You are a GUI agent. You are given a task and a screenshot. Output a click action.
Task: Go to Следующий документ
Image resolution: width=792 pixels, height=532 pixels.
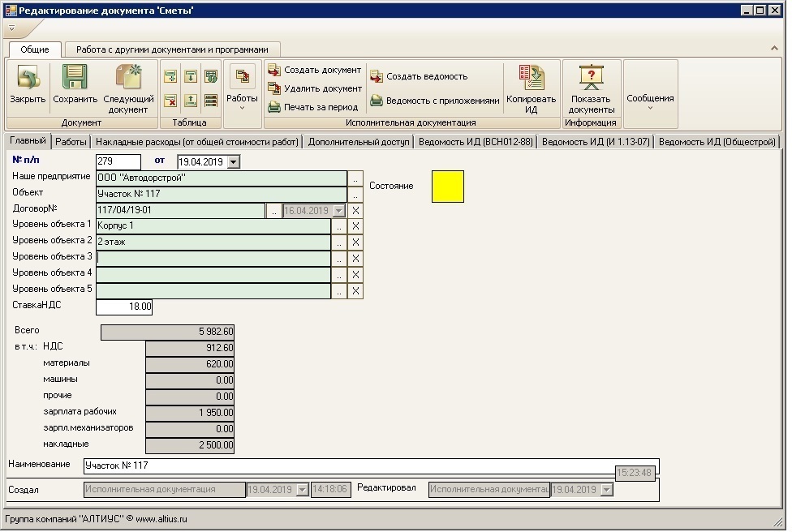[x=128, y=77]
